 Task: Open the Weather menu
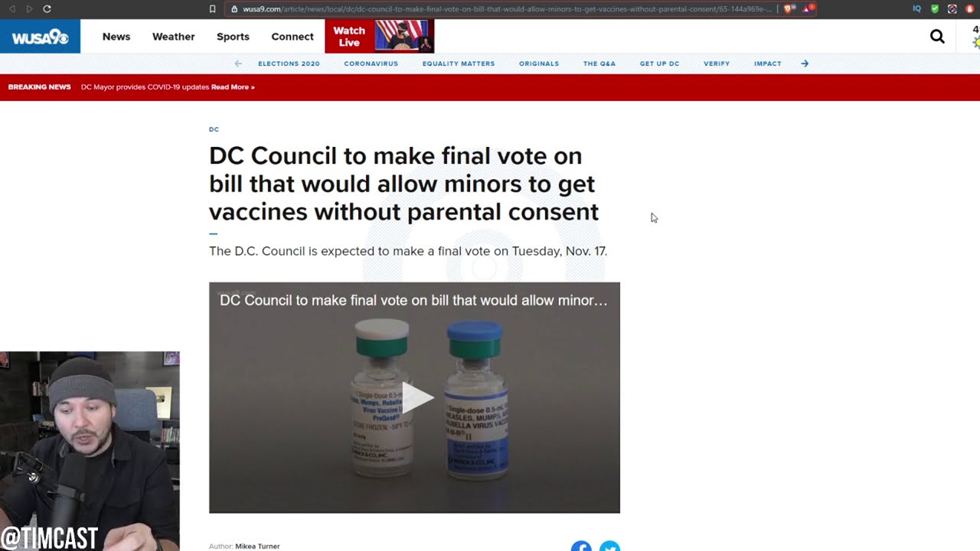coord(174,37)
